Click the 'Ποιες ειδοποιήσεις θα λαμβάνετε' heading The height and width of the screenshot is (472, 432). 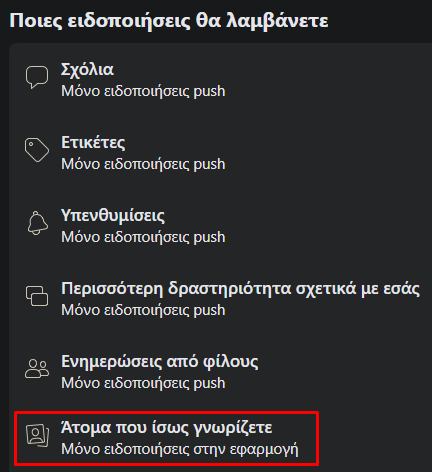coord(169,21)
